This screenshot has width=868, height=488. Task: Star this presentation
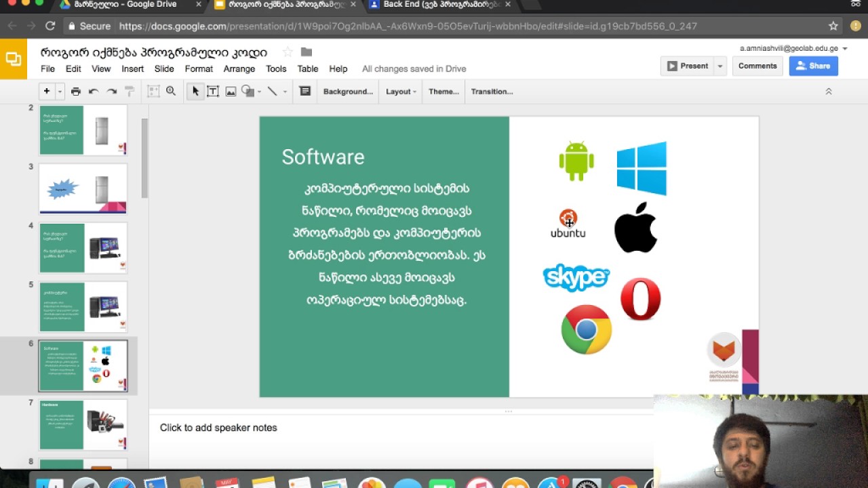pyautogui.click(x=288, y=52)
